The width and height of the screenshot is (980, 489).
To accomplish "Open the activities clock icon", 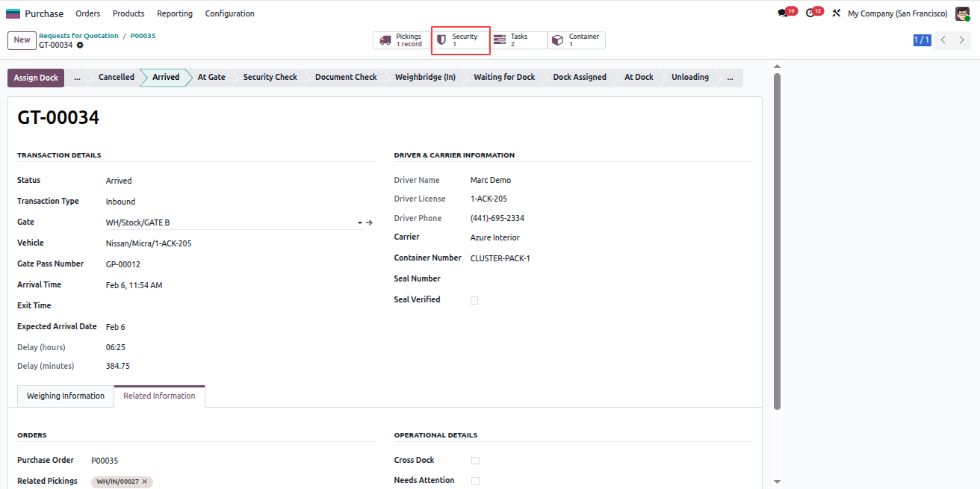I will pos(810,13).
